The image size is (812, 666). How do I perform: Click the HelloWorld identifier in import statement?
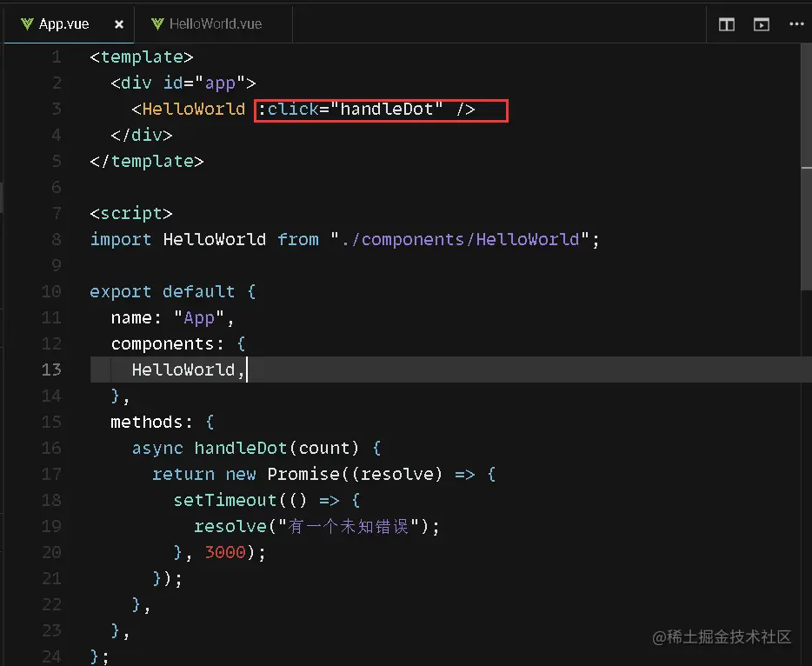[215, 239]
